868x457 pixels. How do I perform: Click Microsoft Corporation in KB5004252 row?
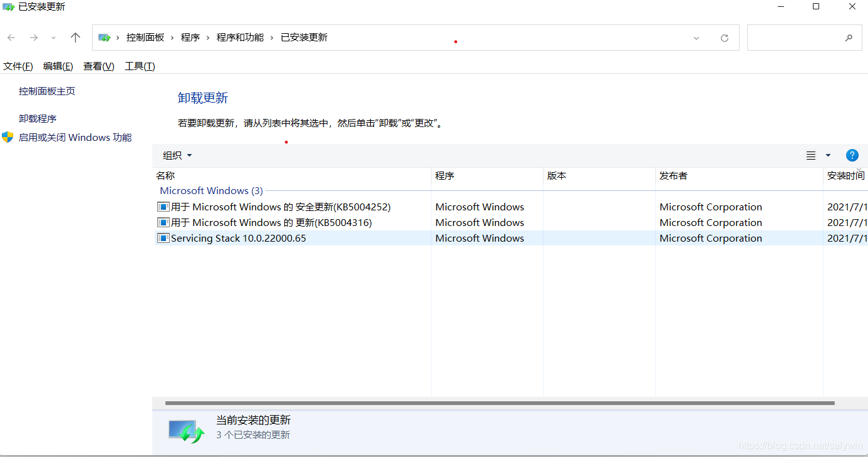coord(711,207)
